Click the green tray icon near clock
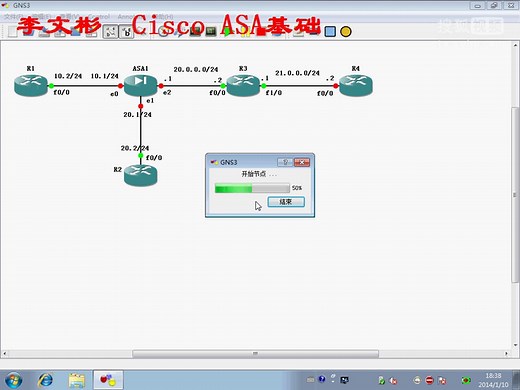Image resolution: width=520 pixels, height=390 pixels. tap(466, 380)
